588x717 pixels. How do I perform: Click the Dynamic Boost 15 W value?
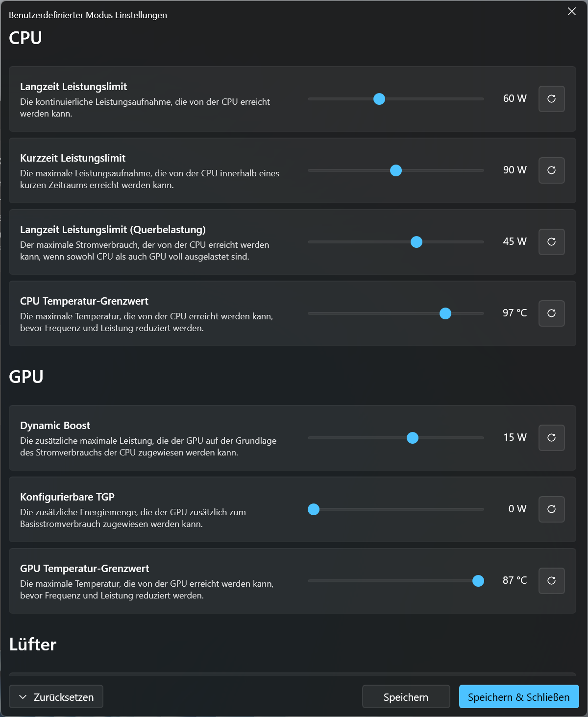[x=514, y=437]
